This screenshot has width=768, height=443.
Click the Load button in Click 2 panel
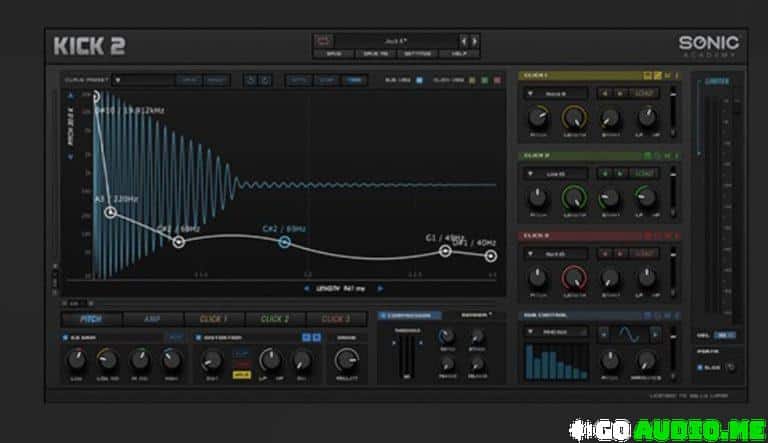click(644, 173)
